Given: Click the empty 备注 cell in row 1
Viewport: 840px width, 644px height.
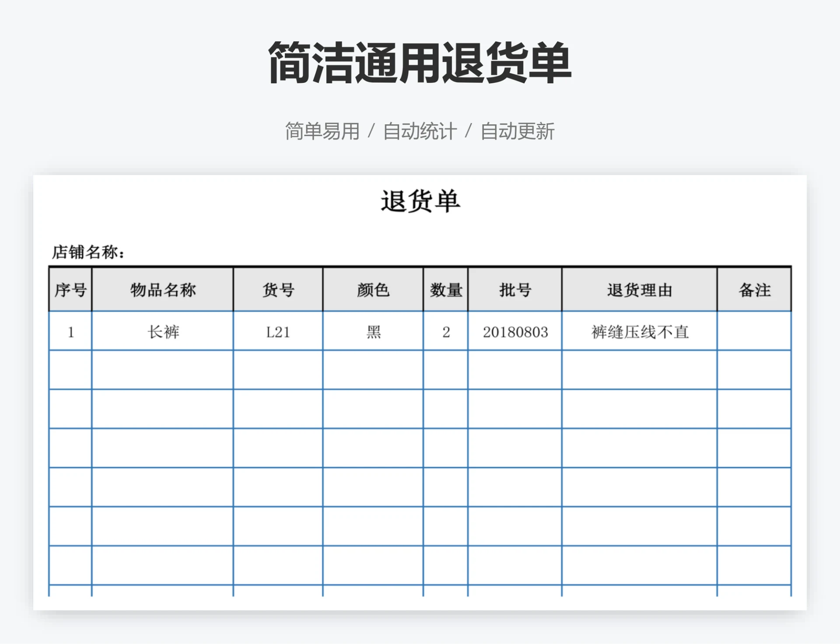Looking at the screenshot, I should click(x=754, y=332).
